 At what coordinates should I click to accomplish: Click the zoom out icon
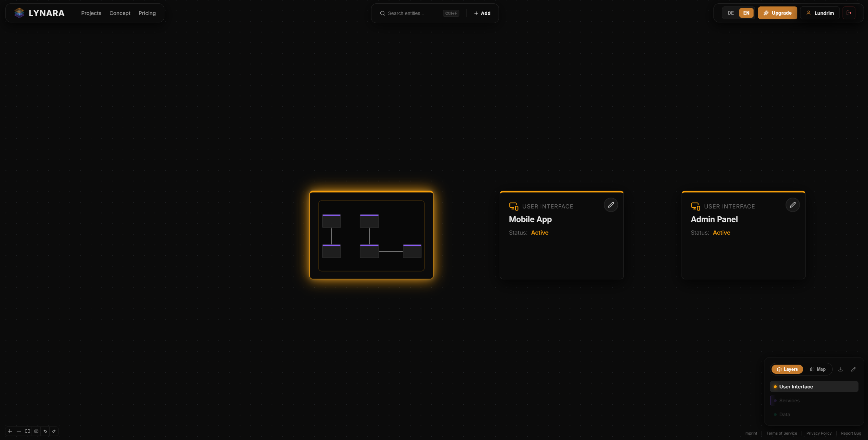click(x=18, y=431)
